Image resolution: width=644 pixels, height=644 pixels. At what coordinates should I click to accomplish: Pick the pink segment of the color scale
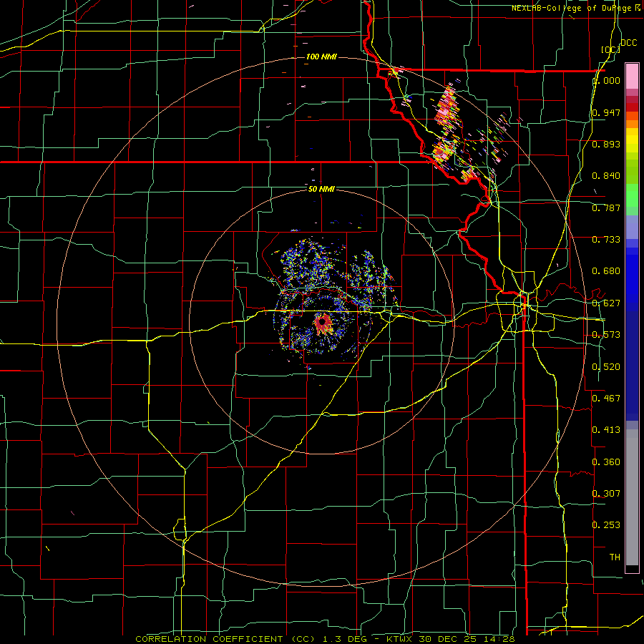click(x=632, y=76)
